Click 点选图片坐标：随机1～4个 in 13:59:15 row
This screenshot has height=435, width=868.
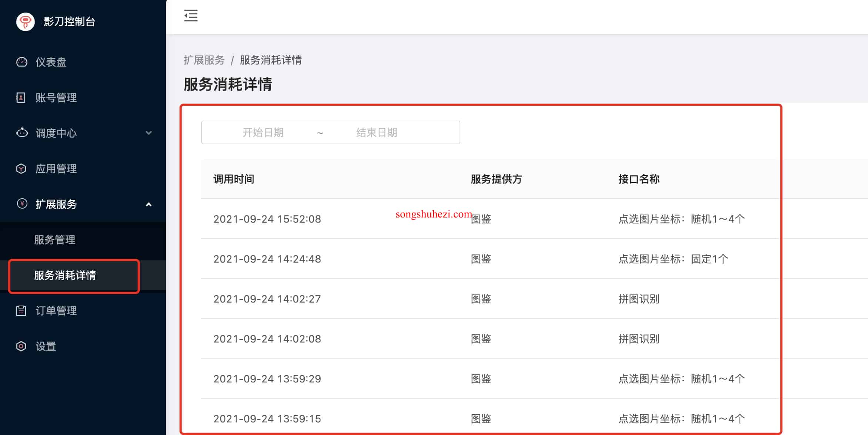pos(682,419)
